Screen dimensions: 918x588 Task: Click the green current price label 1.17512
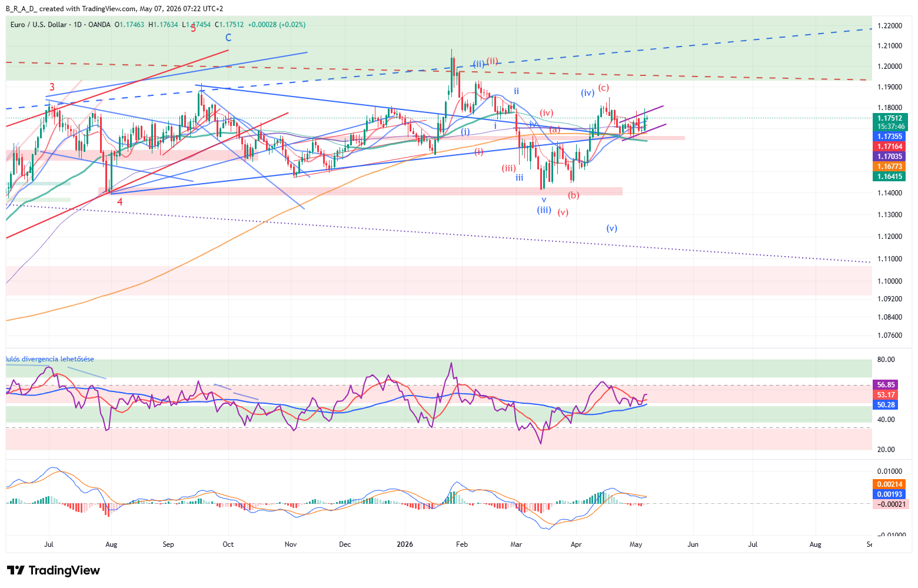(890, 118)
